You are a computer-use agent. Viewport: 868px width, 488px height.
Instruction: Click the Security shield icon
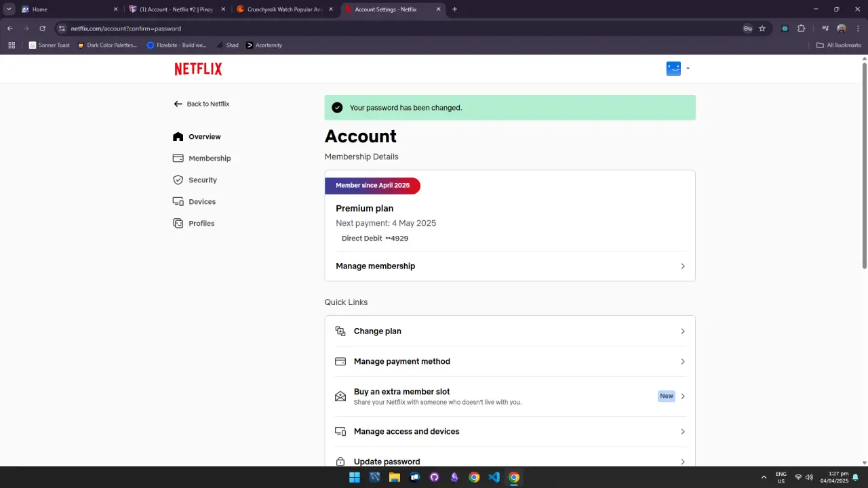tap(178, 180)
